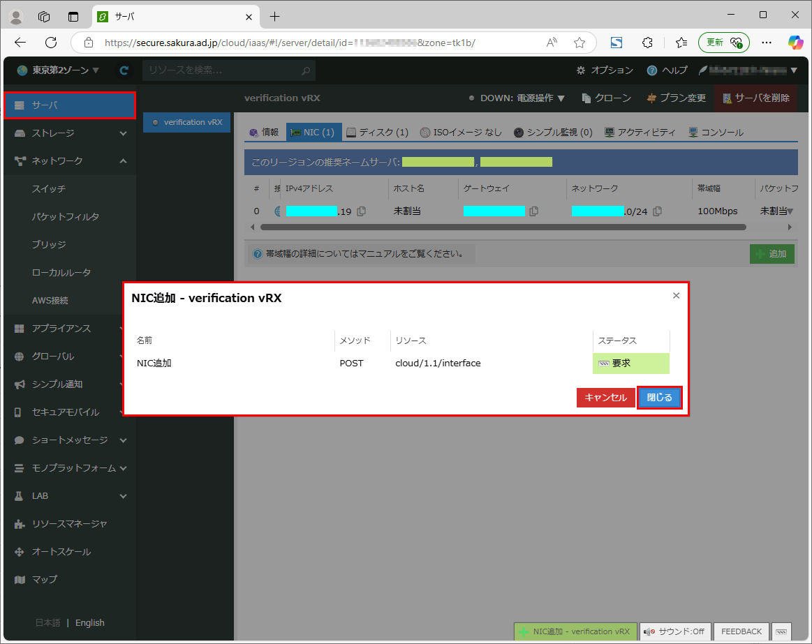This screenshot has height=644, width=812.
Task: Click the アプライアンス sidebar icon
Action: (x=19, y=328)
